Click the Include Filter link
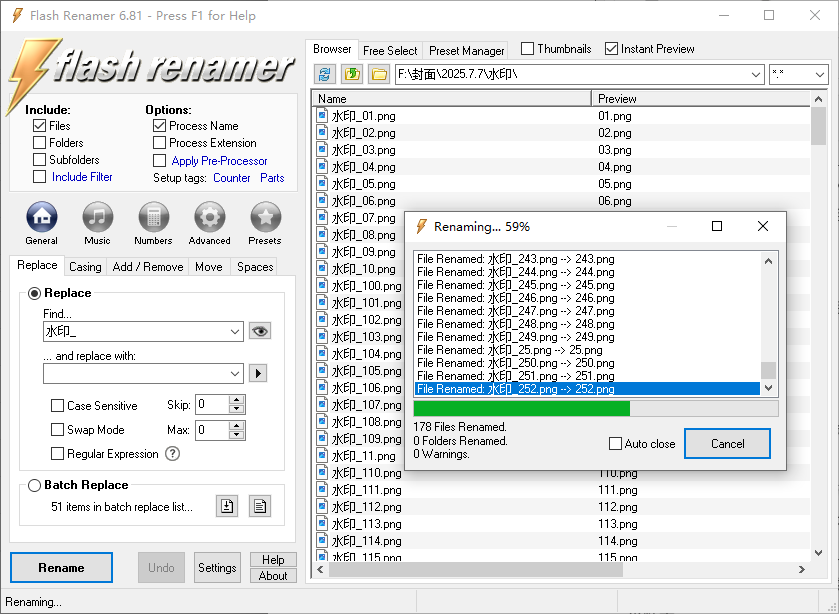Viewport: 839px width, 614px height. pyautogui.click(x=82, y=177)
